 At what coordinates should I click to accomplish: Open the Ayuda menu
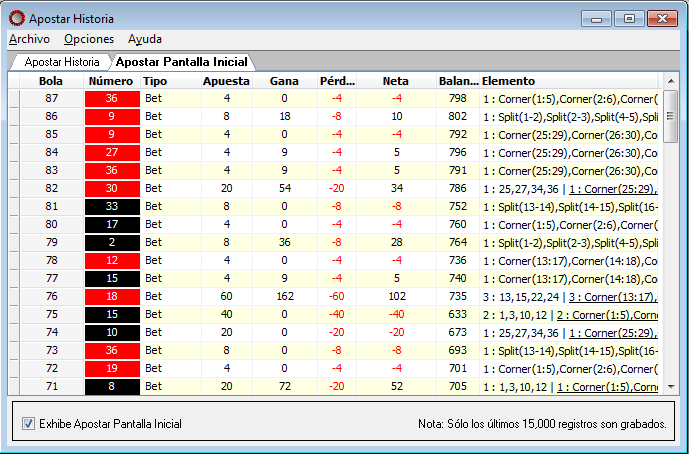click(145, 39)
